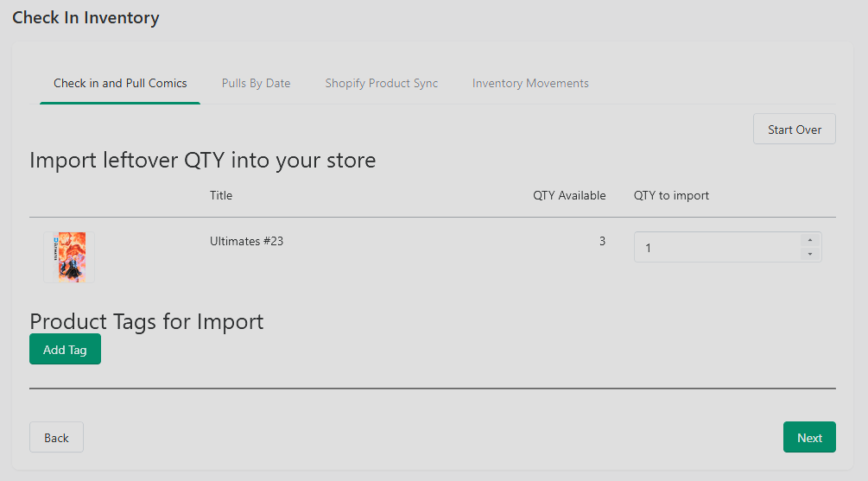The width and height of the screenshot is (868, 481).
Task: Click the Title column header
Action: pyautogui.click(x=221, y=195)
